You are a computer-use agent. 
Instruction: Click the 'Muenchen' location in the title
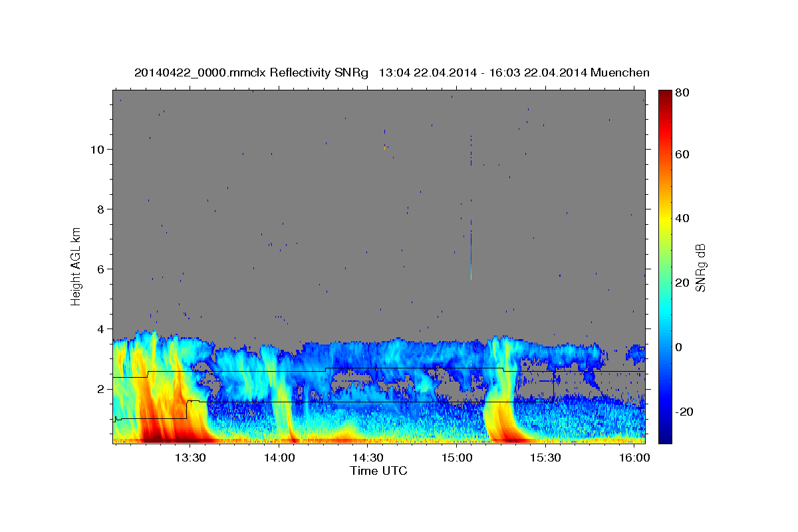(x=620, y=72)
